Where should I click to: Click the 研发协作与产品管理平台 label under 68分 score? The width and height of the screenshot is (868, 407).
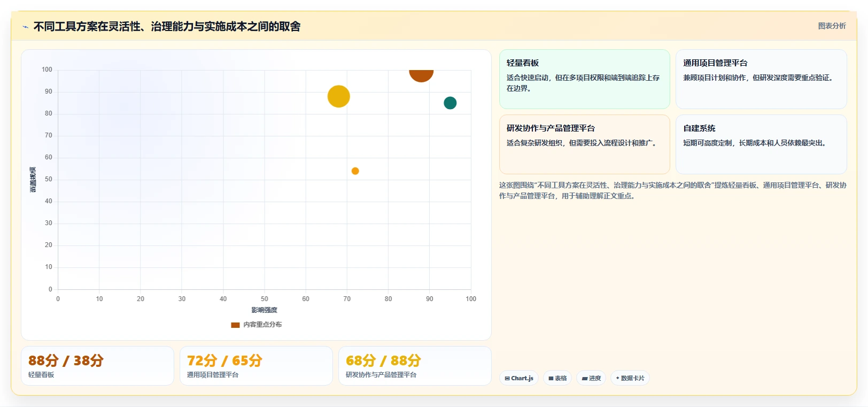click(381, 375)
